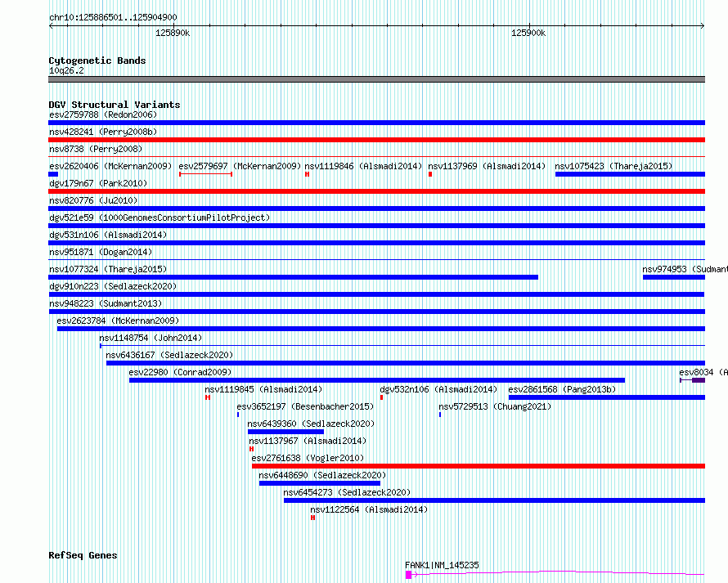
Task: Click the Cytogenetic Bands track heading
Action: coord(97,61)
